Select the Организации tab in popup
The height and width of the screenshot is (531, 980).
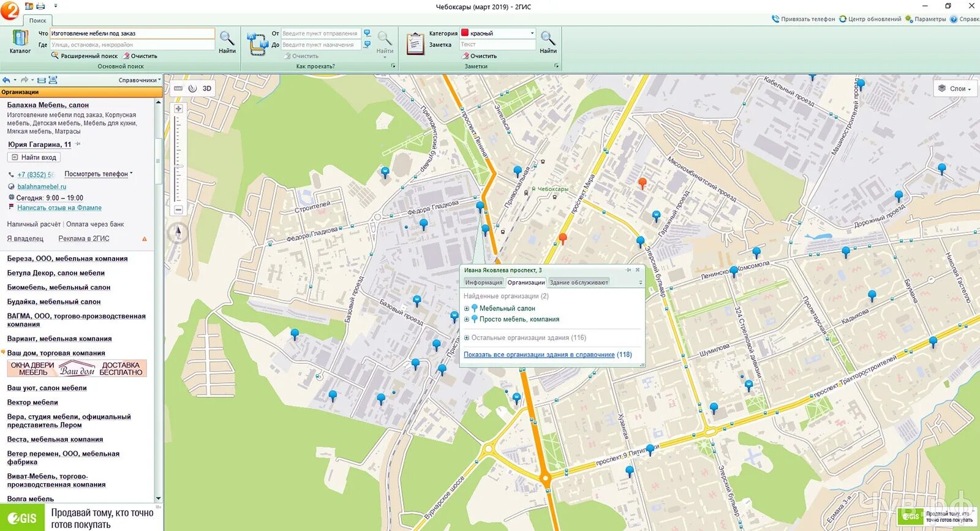point(526,282)
